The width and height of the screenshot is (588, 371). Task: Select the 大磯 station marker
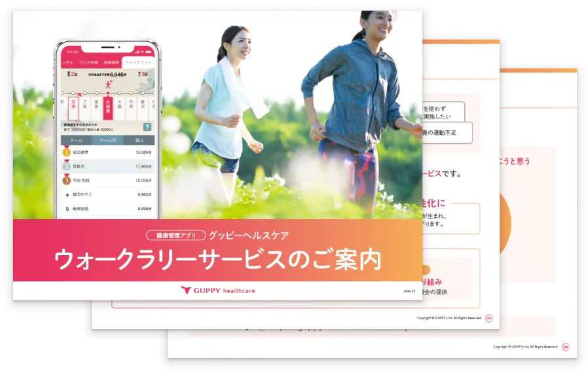[120, 108]
